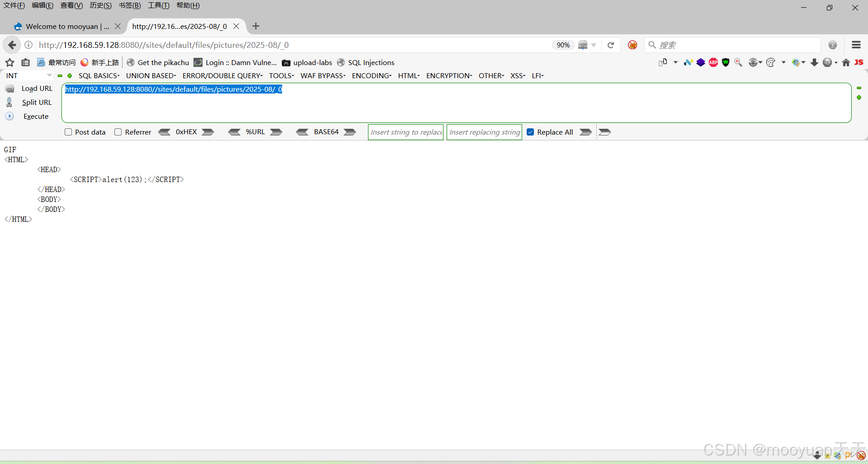Show site info for the current page
The width and height of the screenshot is (868, 464).
pyautogui.click(x=28, y=45)
